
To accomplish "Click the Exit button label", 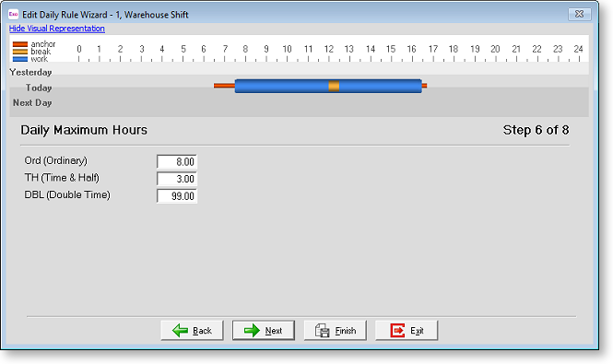I will tap(417, 331).
